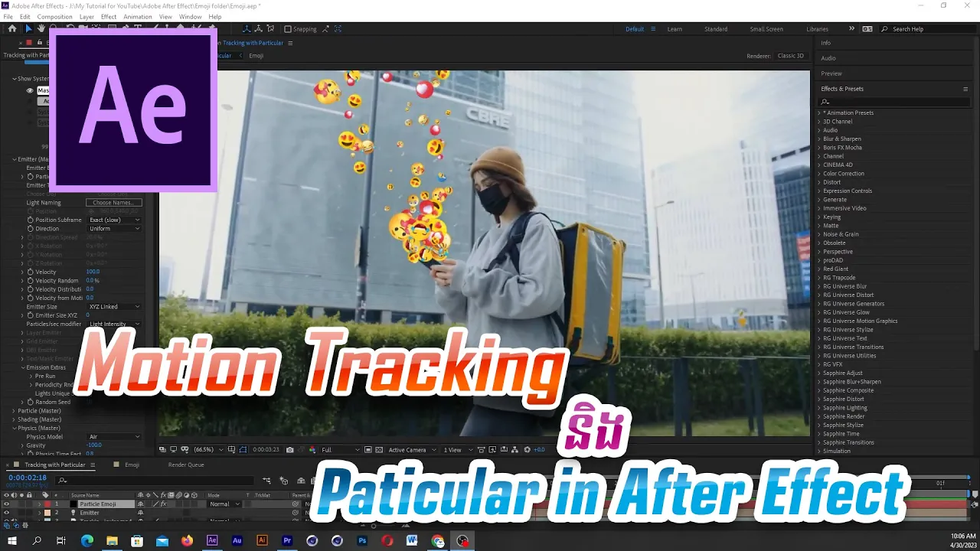Switch to Small Screen workspace
The height and width of the screenshot is (551, 980).
pyautogui.click(x=766, y=29)
